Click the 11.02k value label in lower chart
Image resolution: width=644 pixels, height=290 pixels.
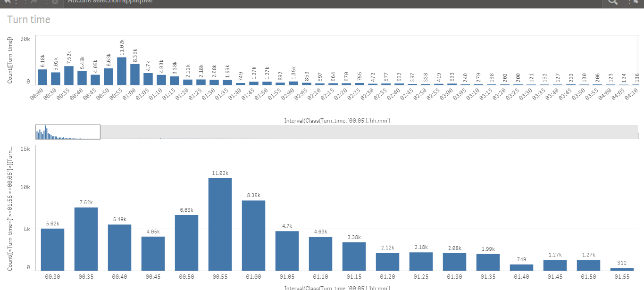[x=220, y=174]
